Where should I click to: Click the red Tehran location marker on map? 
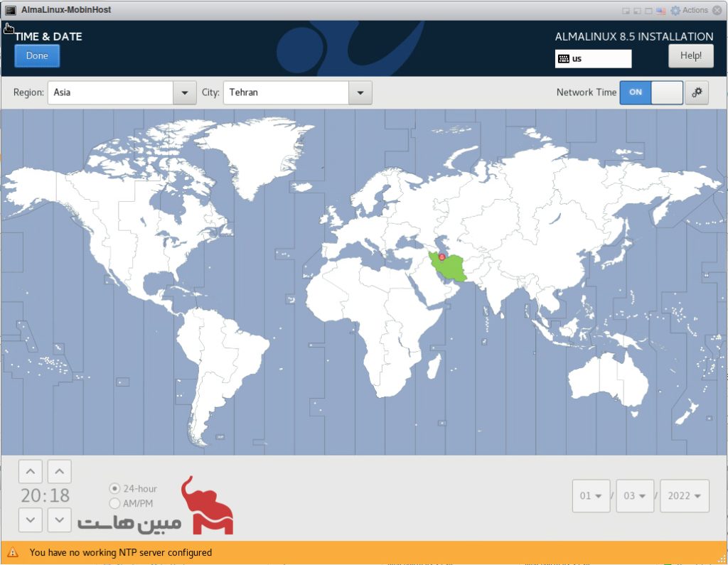pos(441,257)
